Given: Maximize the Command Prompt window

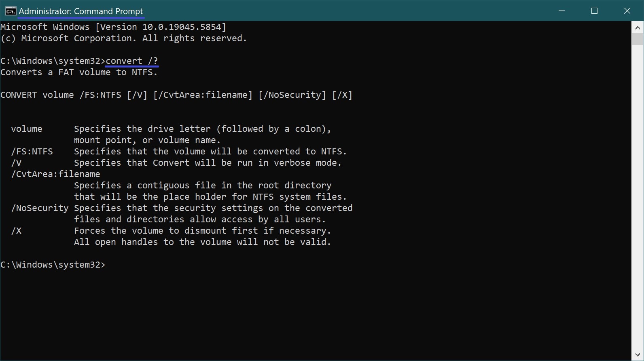Looking at the screenshot, I should [x=594, y=11].
